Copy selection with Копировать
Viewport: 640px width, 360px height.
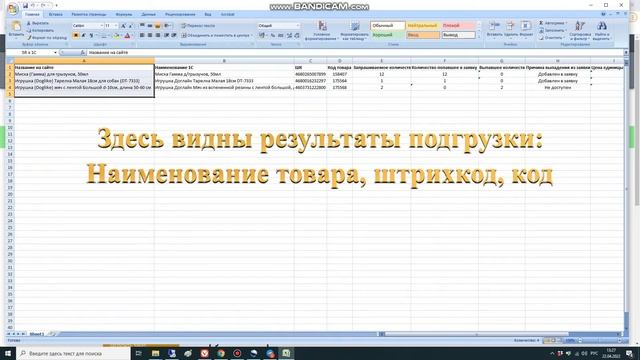coord(40,30)
